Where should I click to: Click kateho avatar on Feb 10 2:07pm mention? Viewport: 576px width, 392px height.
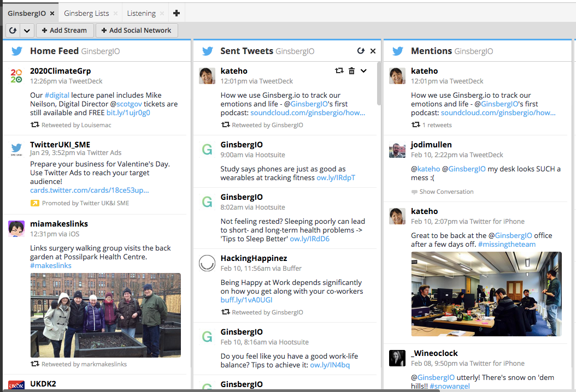click(x=397, y=216)
